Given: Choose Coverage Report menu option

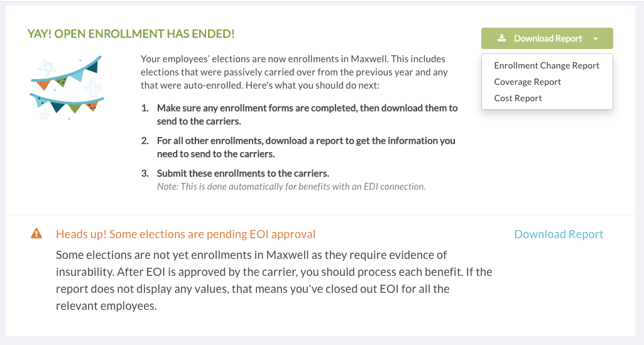Looking at the screenshot, I should click(527, 82).
